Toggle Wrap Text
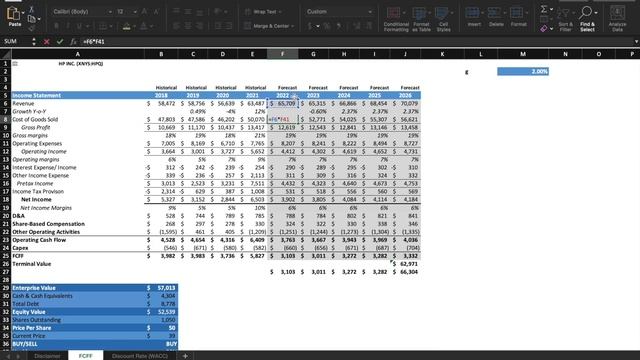This screenshot has width=640, height=360. coord(263,12)
